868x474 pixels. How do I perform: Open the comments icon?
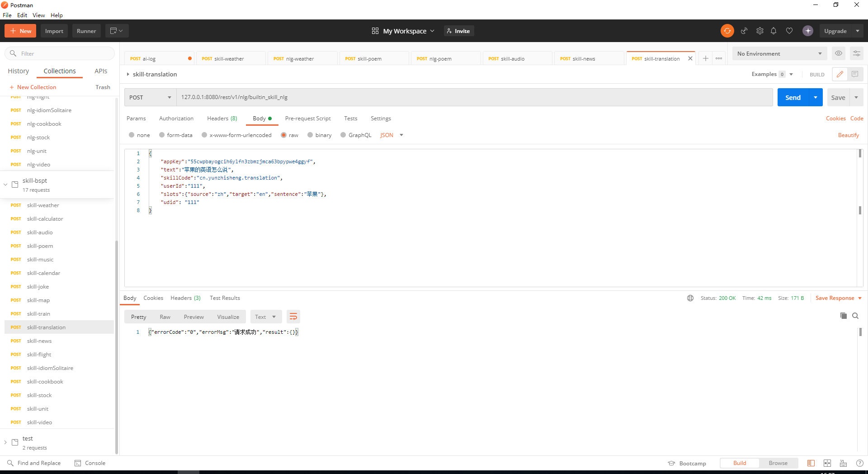pyautogui.click(x=855, y=74)
